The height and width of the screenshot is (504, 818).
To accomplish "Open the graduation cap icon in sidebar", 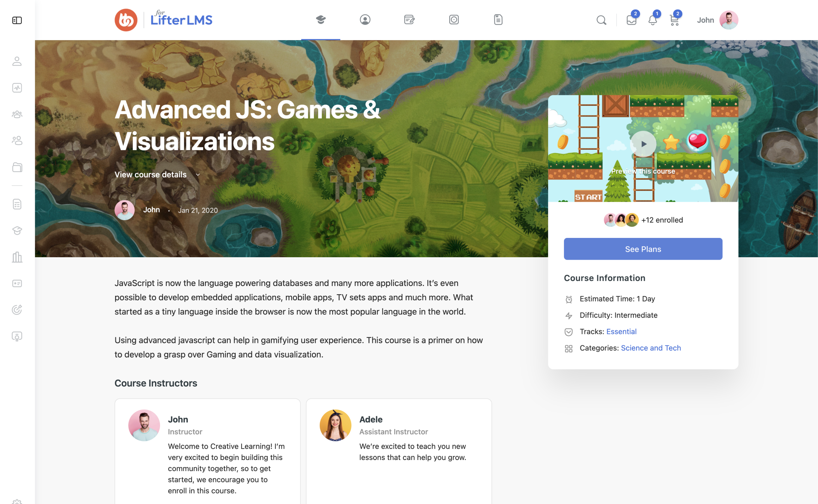I will 17,230.
